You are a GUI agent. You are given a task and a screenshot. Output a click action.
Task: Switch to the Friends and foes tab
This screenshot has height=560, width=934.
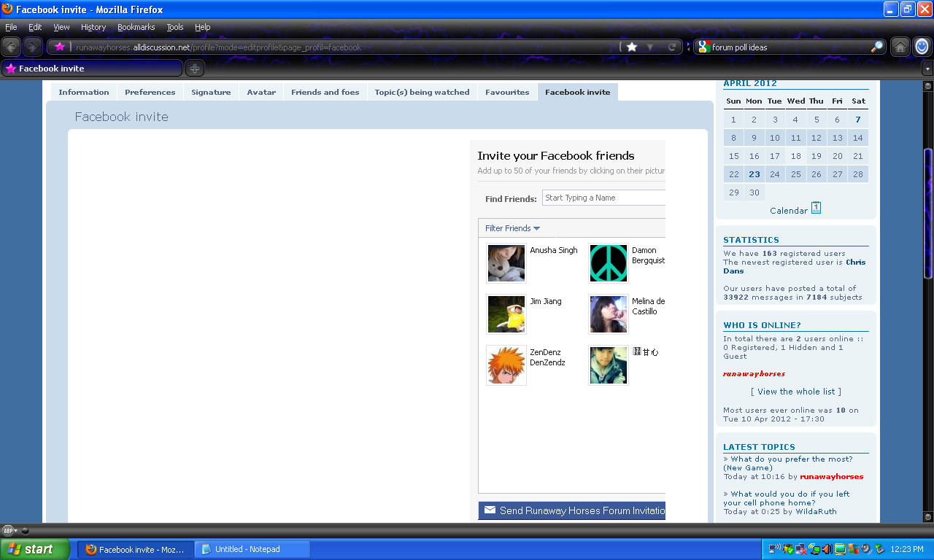pos(325,92)
